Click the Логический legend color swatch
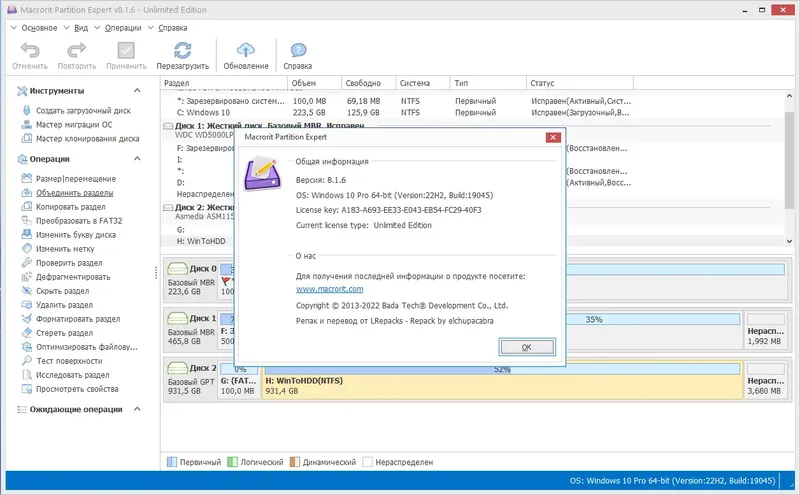Viewport: 800px width, 495px height. click(x=232, y=462)
